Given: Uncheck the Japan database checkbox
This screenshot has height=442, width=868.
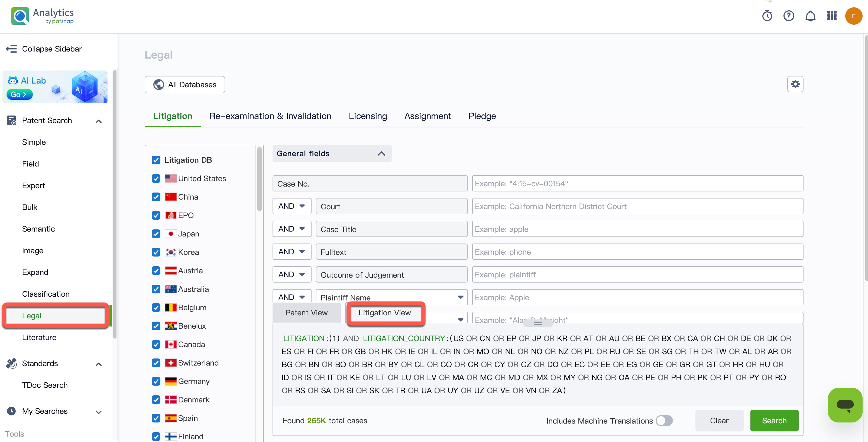Looking at the screenshot, I should [x=156, y=234].
